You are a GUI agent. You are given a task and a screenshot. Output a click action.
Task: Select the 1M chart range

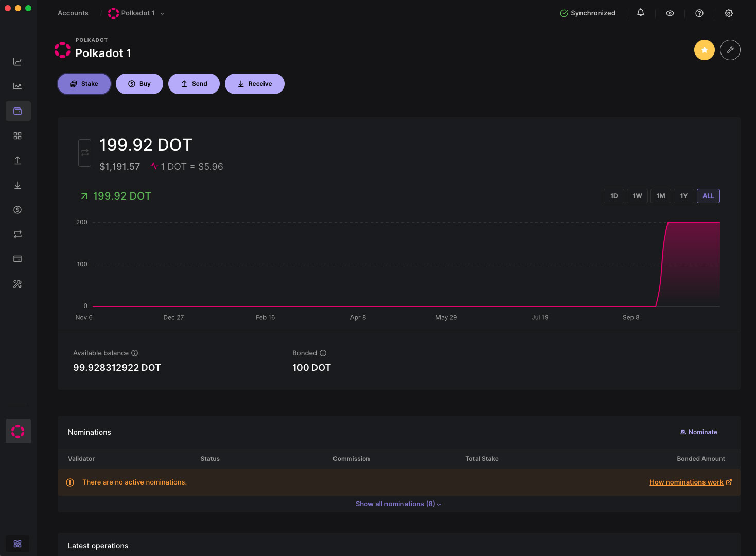pos(661,196)
